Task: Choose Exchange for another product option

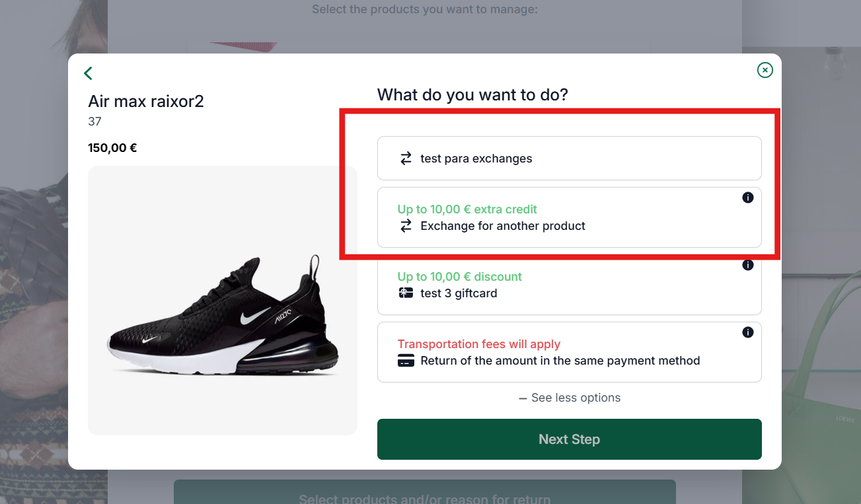Action: coord(569,217)
